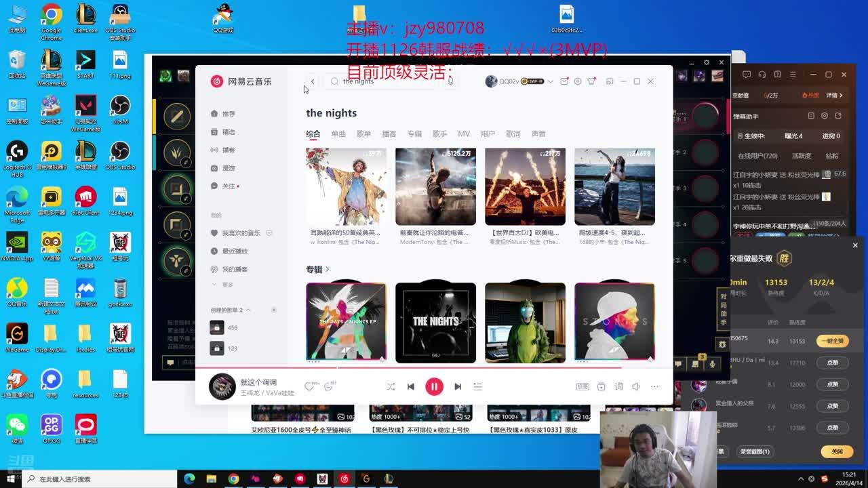Screen dimensions: 868x488
Task: Switch to the 单曲 tab
Action: (x=338, y=134)
